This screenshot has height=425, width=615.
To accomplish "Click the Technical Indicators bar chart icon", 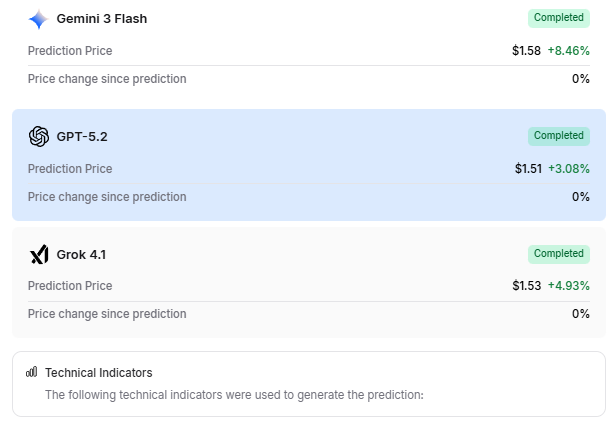I will 32,372.
